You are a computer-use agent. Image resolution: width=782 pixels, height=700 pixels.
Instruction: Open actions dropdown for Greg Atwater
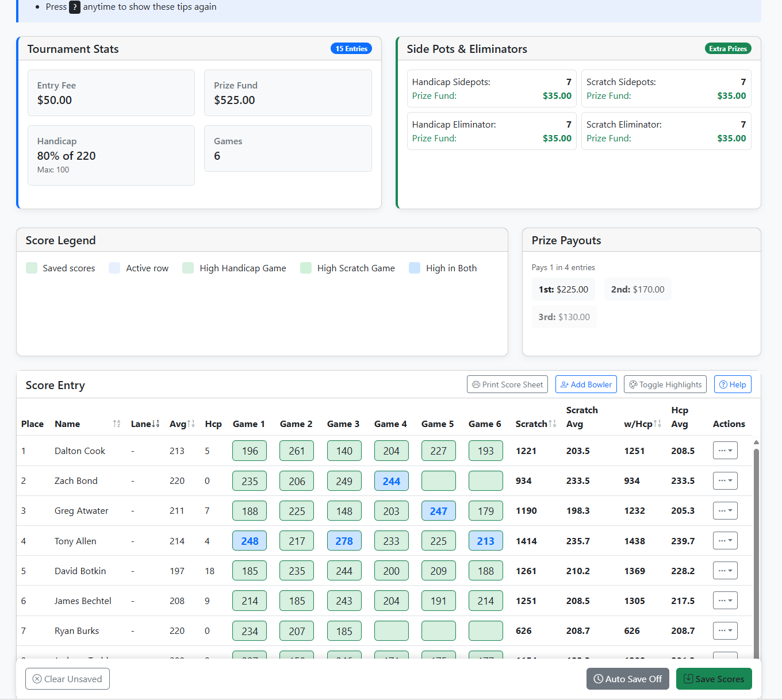(725, 510)
